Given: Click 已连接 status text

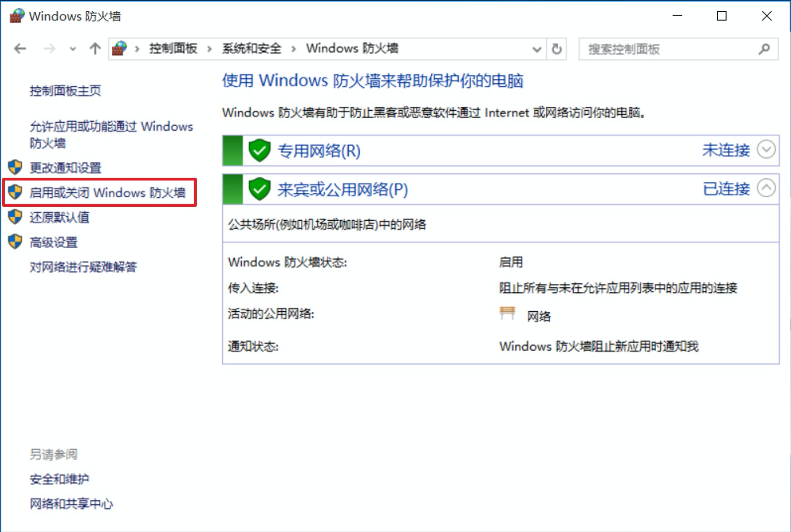Looking at the screenshot, I should (x=726, y=189).
